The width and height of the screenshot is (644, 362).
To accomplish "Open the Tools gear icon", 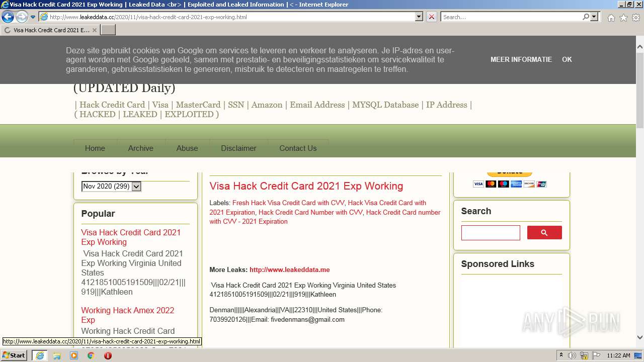I will point(636,18).
